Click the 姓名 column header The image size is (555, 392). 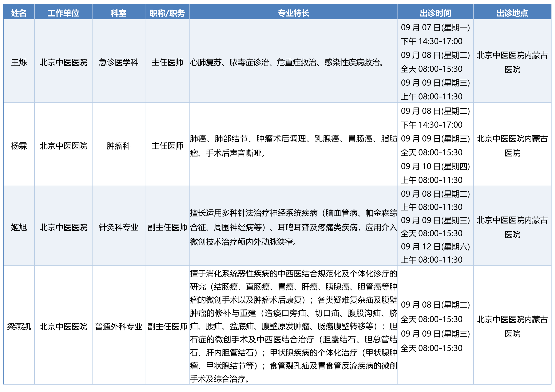(x=19, y=13)
